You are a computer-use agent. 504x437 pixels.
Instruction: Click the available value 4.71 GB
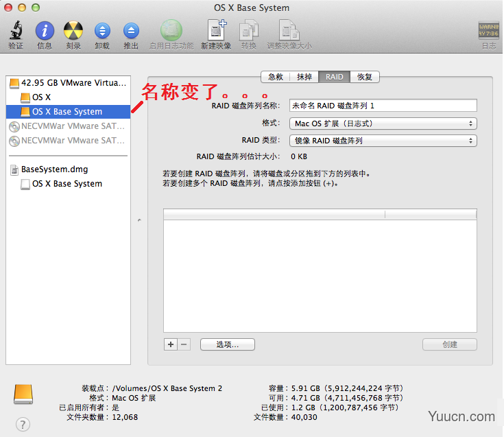(347, 398)
